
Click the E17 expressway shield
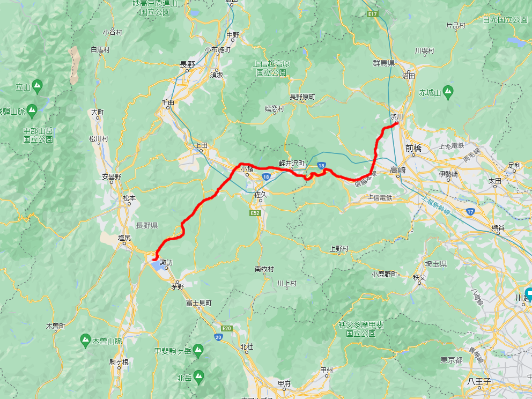pyautogui.click(x=373, y=14)
